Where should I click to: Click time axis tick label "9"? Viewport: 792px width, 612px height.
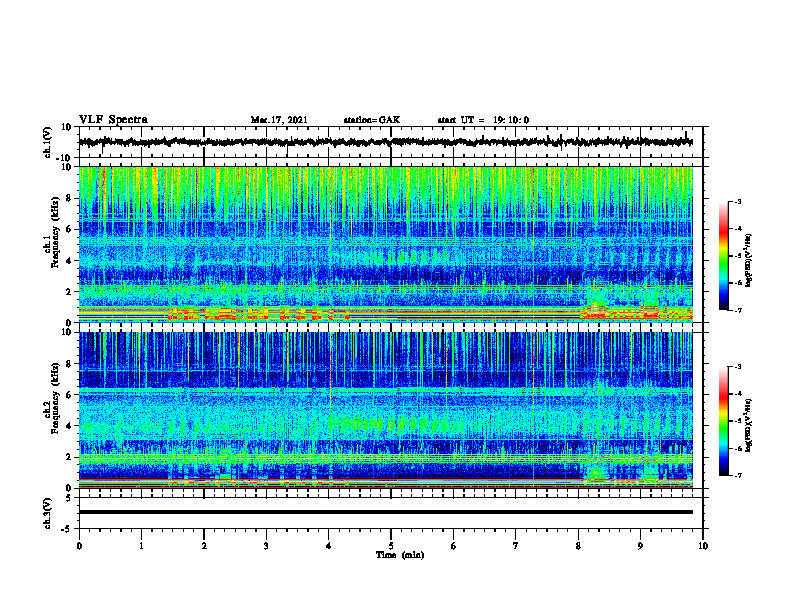pos(640,546)
